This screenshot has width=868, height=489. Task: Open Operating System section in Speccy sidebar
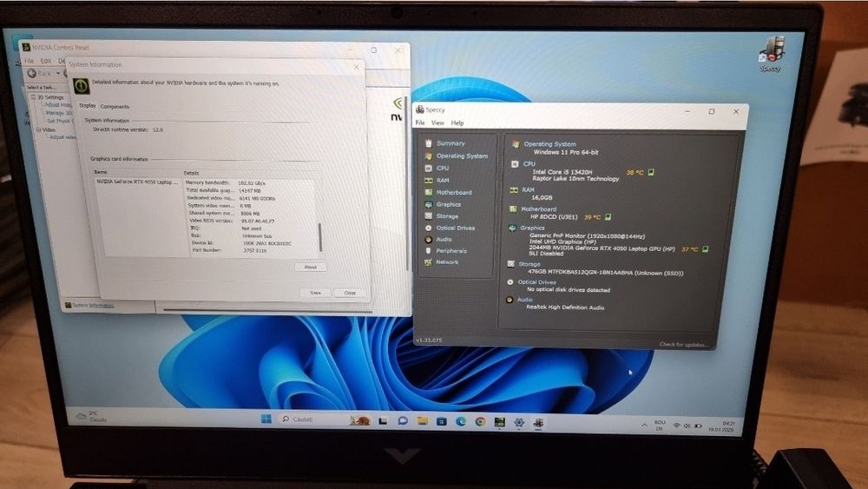tap(462, 155)
